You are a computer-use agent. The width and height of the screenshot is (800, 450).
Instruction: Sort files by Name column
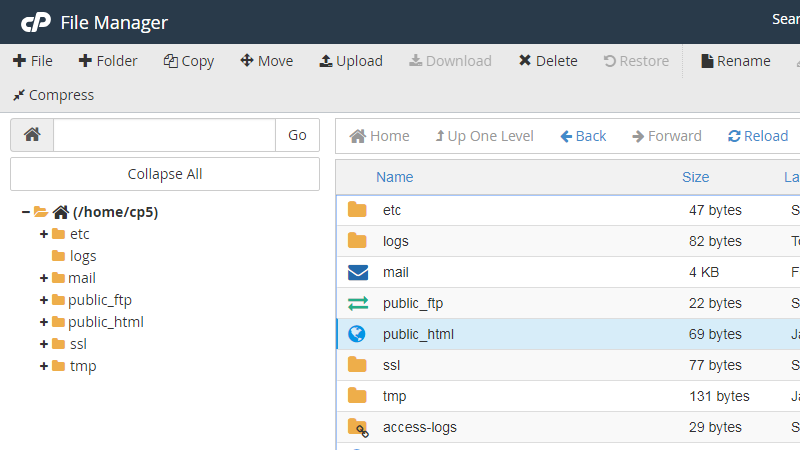point(394,177)
